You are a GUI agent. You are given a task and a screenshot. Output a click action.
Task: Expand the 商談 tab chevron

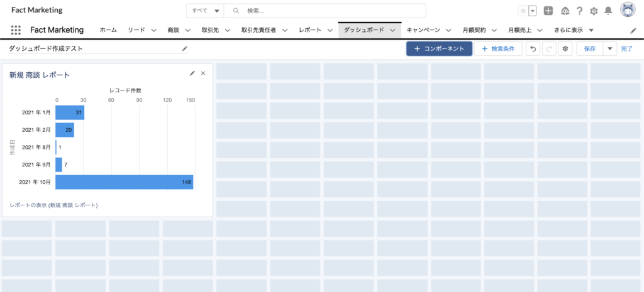[187, 30]
